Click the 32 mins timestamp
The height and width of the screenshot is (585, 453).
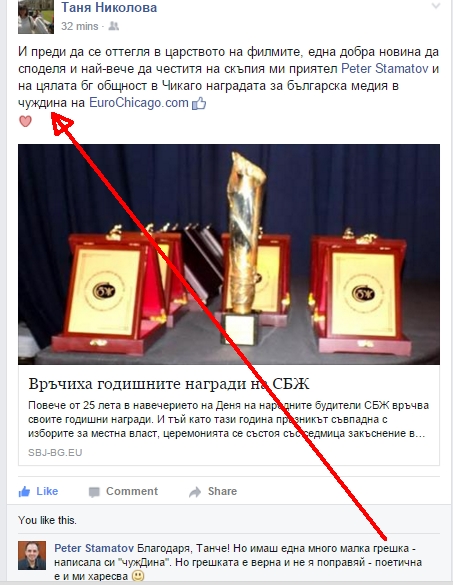coord(79,26)
